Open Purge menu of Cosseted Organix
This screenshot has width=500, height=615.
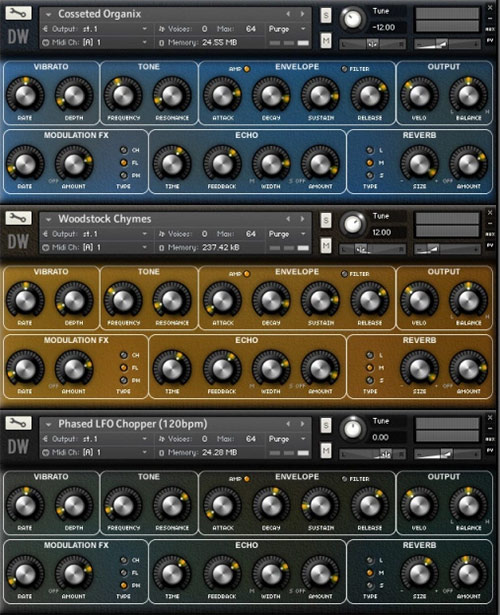(287, 29)
